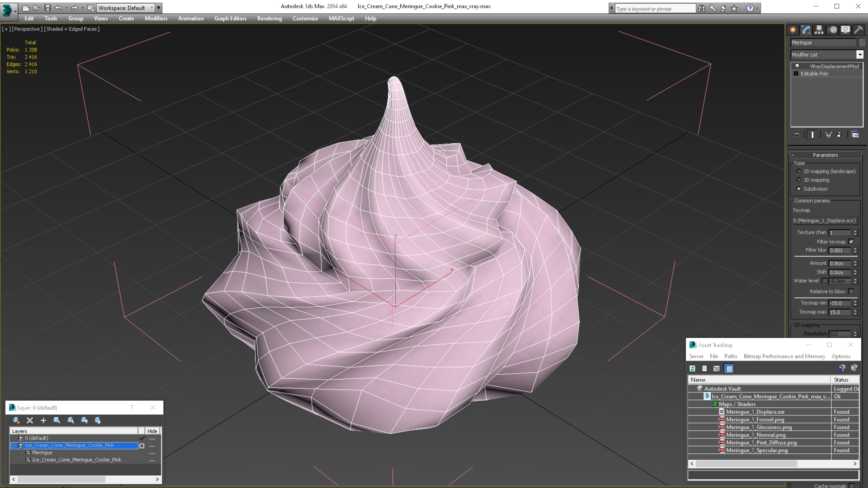The height and width of the screenshot is (488, 868).
Task: Delete layer with the X icon
Action: pos(30,420)
